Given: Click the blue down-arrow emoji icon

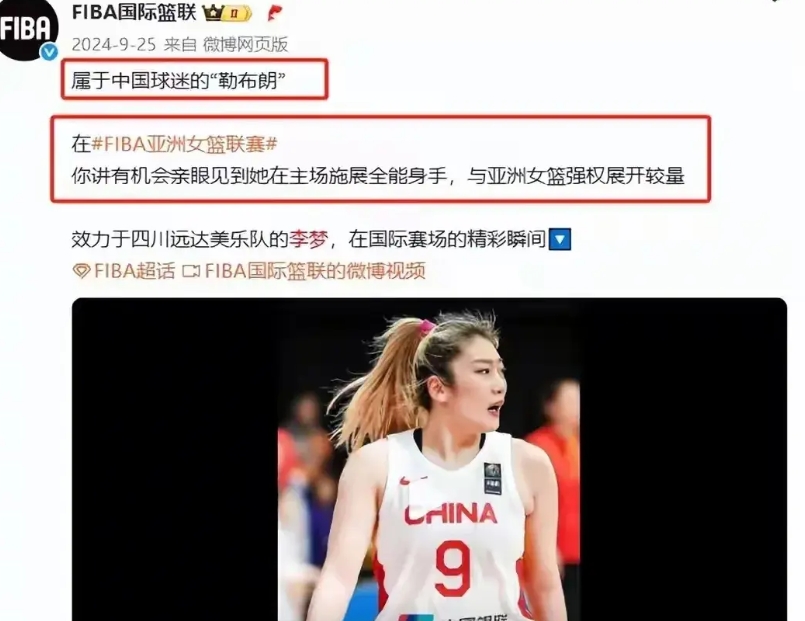Looking at the screenshot, I should coord(560,240).
